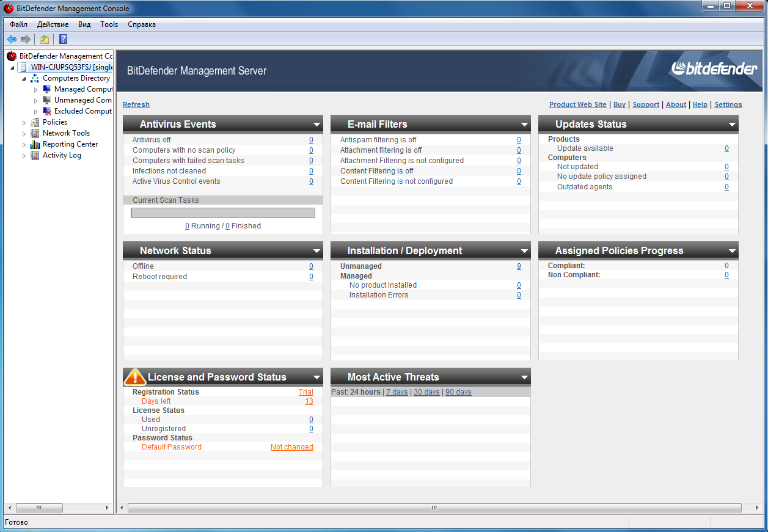Expand the Managed Computers tree node
Screen dimensions: 768x532
36,90
